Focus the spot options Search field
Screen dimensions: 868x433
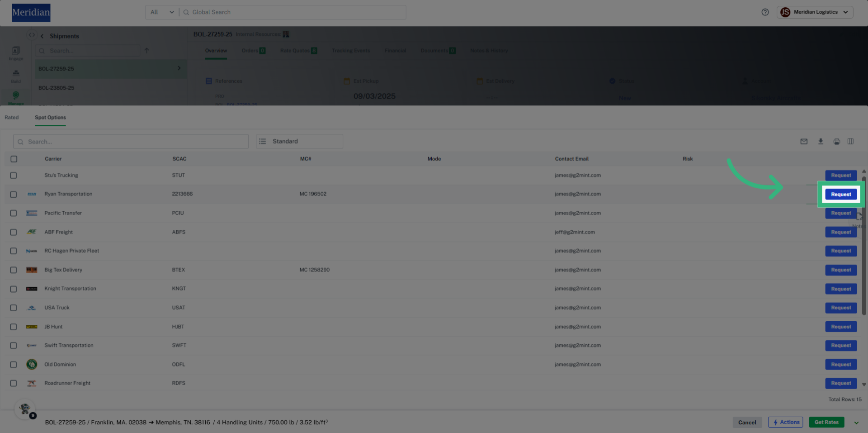click(131, 142)
